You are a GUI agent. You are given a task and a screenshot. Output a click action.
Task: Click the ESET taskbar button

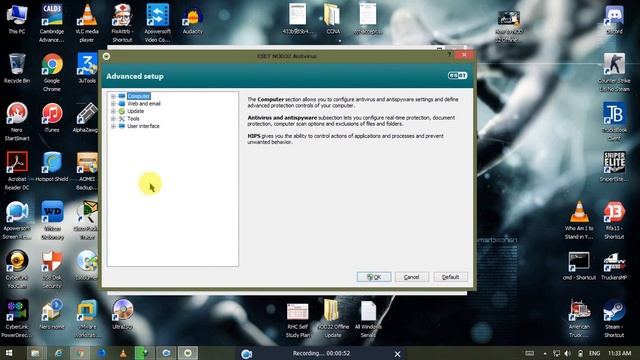point(188,353)
